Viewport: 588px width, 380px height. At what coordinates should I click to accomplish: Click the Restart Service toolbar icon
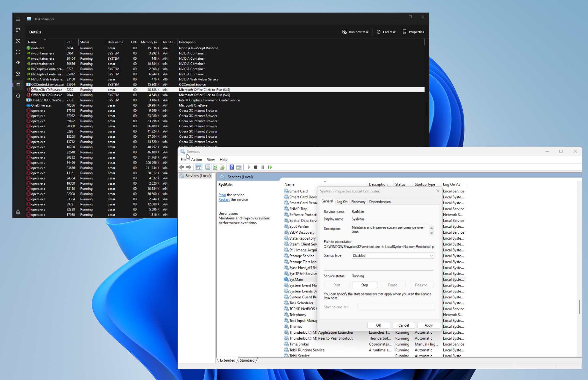(270, 167)
